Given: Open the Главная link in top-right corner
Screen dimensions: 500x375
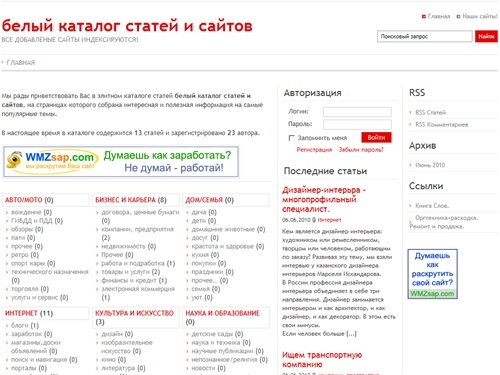Looking at the screenshot, I should [439, 16].
